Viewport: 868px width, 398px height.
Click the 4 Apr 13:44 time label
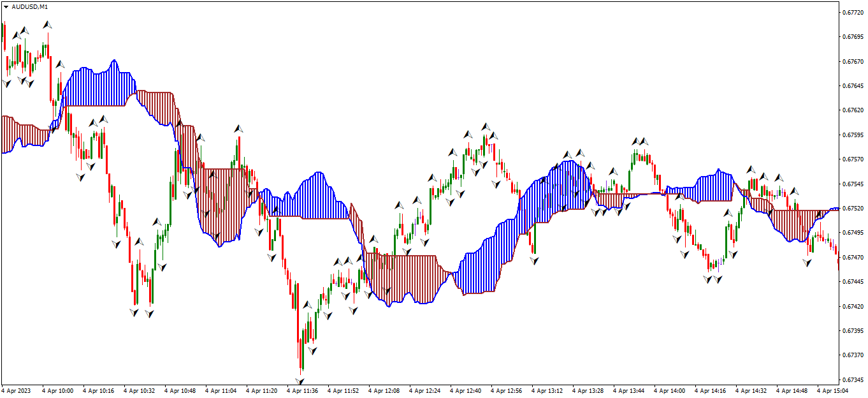628,390
